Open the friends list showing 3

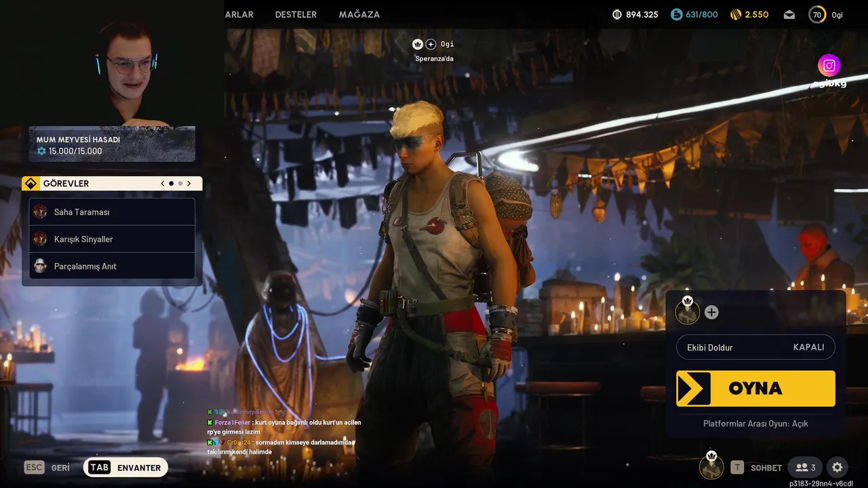point(806,468)
